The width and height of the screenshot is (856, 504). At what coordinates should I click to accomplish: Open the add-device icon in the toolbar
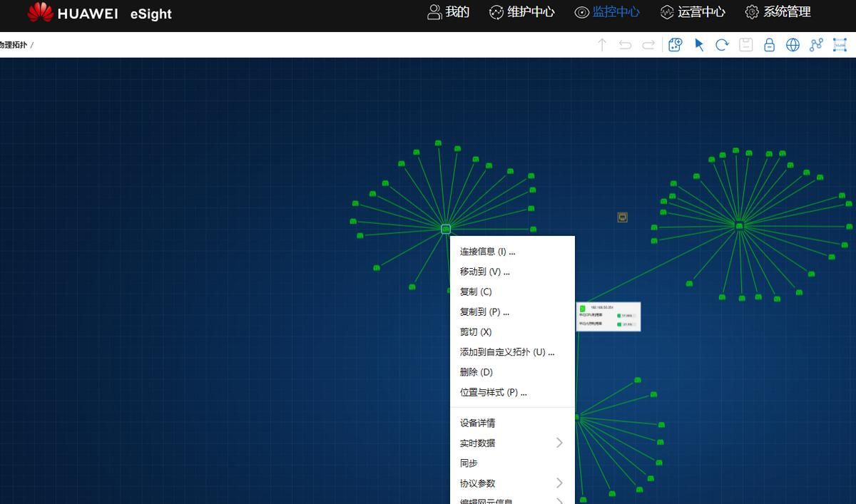pos(674,44)
